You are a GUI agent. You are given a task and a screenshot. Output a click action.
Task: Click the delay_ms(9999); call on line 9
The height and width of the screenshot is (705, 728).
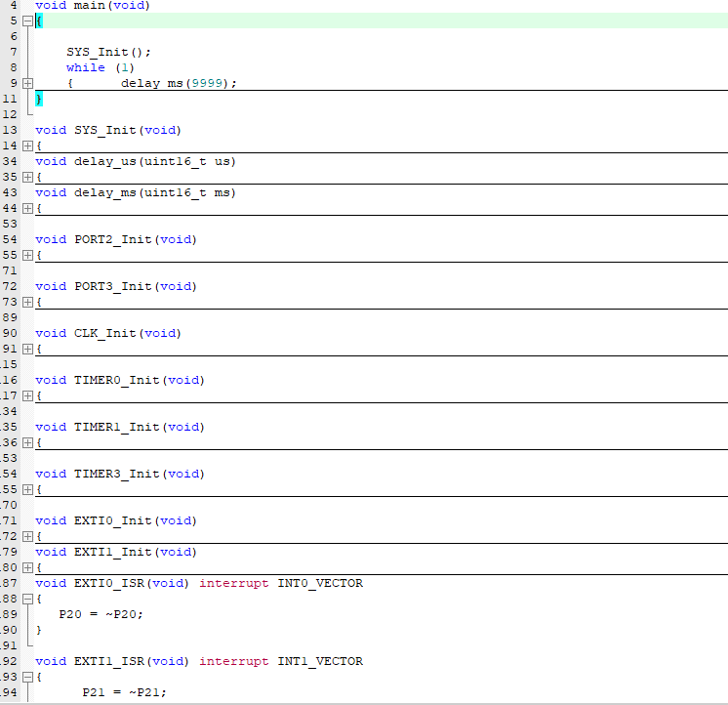click(x=179, y=83)
